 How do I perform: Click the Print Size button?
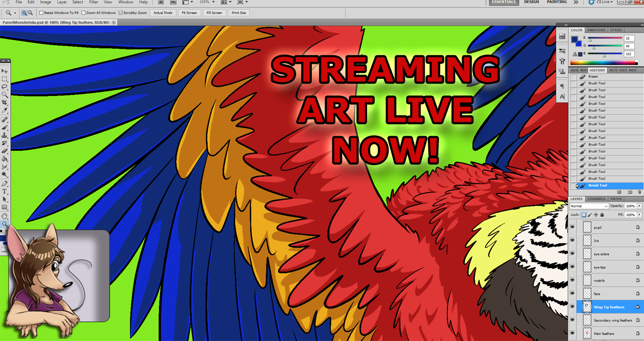tap(239, 12)
